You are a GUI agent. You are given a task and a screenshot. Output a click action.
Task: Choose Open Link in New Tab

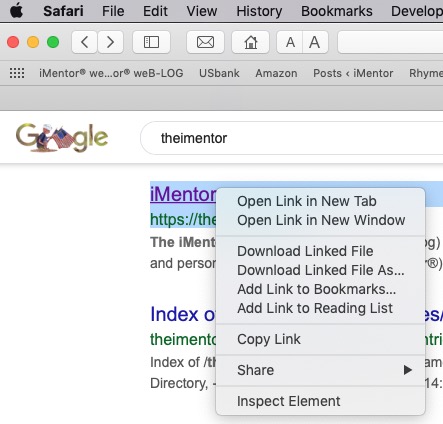coord(307,201)
